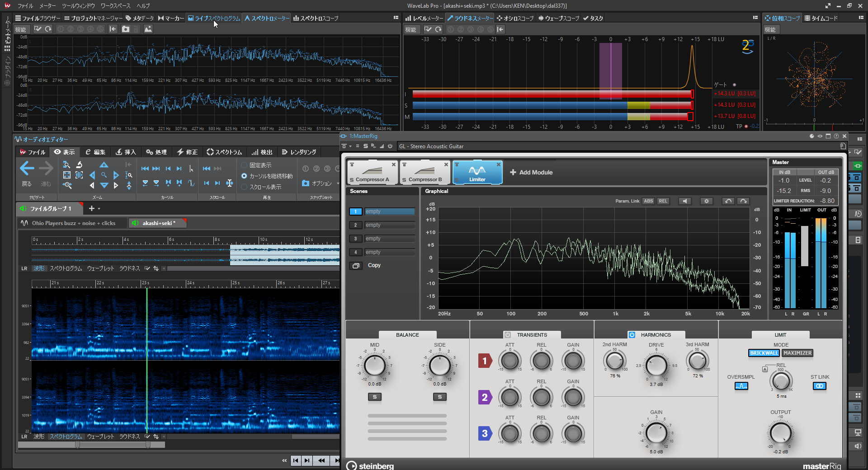868x470 pixels.
Task: Click the MasterRig bypass power icon
Action: [390, 146]
